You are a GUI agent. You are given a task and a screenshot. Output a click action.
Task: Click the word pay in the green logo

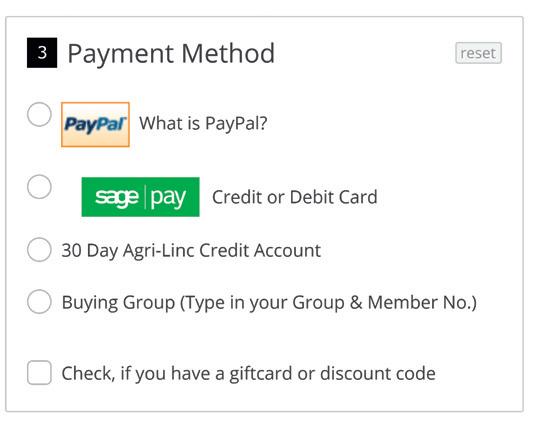[x=168, y=198]
